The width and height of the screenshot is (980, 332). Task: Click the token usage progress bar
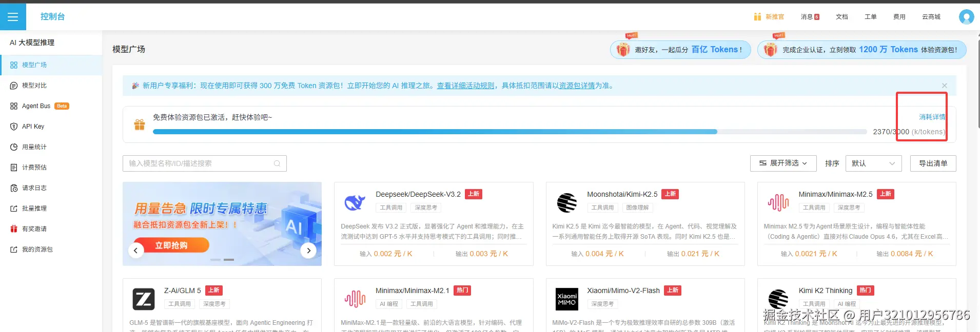point(510,132)
